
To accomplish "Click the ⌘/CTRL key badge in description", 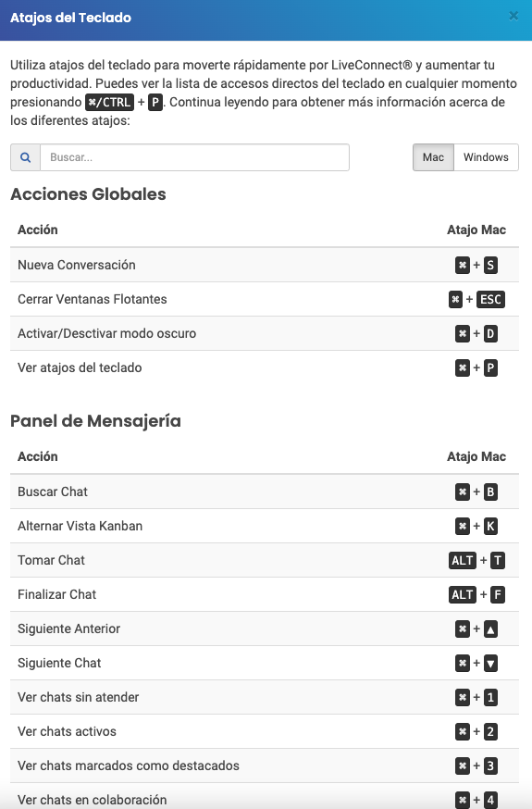I will click(x=109, y=102).
